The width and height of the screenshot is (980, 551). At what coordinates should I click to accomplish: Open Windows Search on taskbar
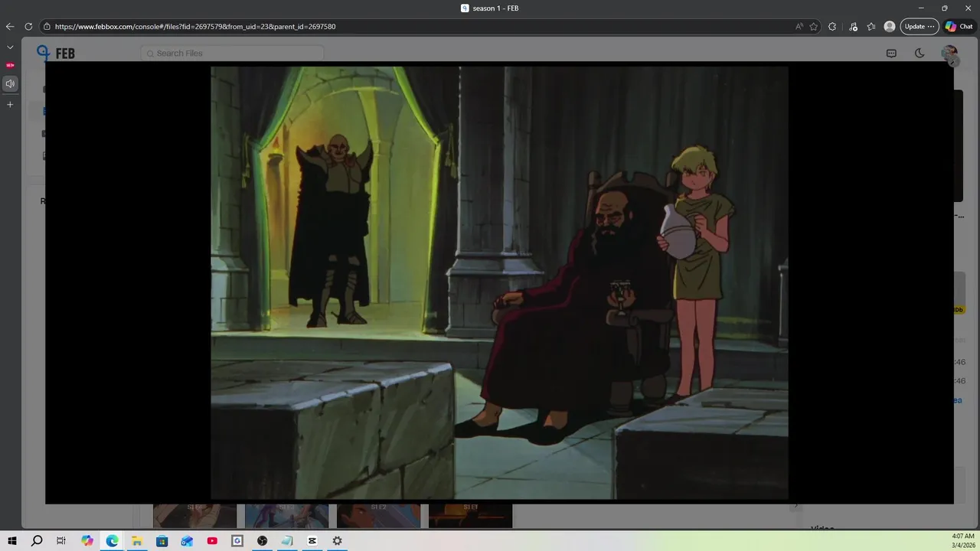point(37,541)
